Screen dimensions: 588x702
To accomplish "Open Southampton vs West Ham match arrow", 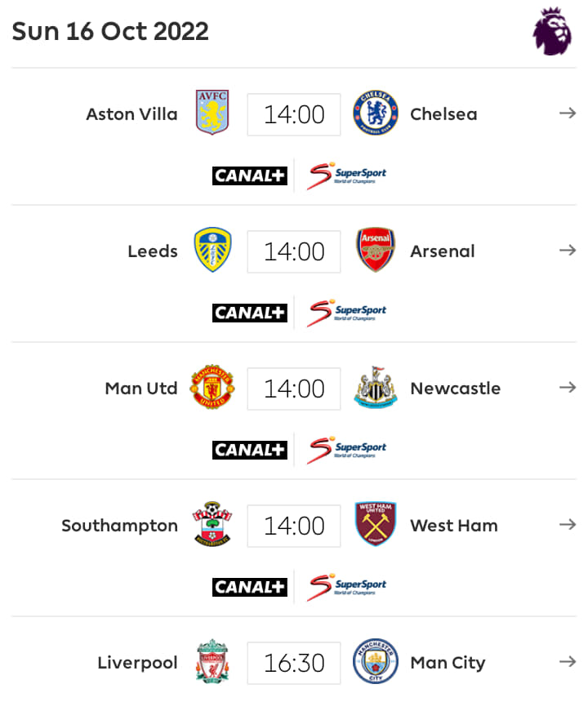I will [568, 525].
